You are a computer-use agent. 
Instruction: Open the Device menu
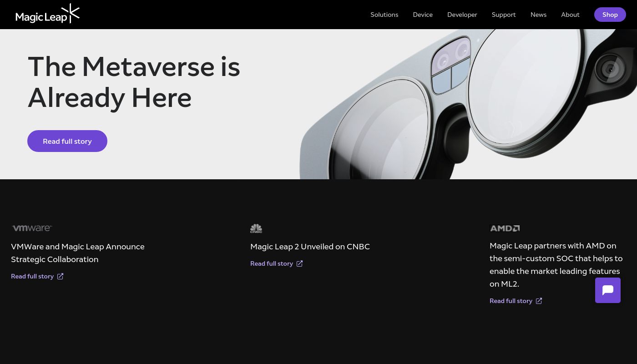pyautogui.click(x=423, y=15)
